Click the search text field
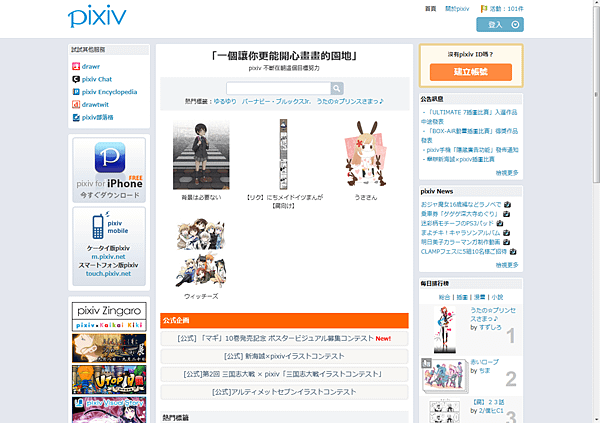The image size is (600, 423). 279,88
